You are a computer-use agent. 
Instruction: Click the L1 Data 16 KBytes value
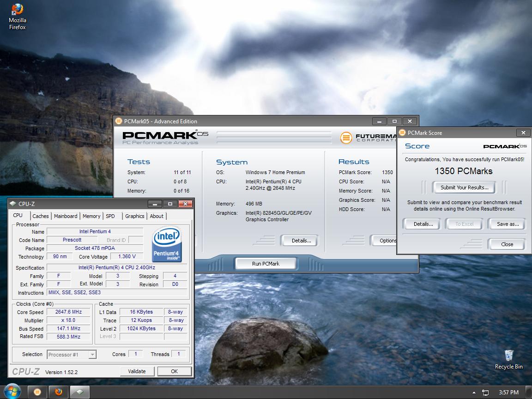(141, 312)
